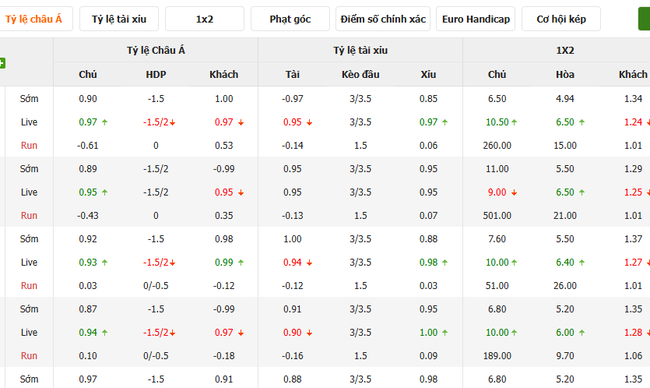Click the green plus icon at left edge
650x388 pixels.
click(2, 63)
